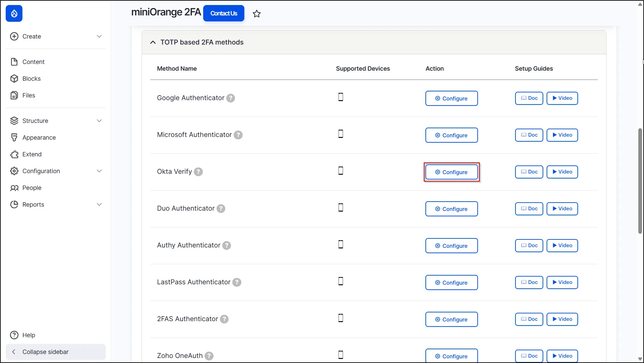Watch Video guide for Zoho OneAuth
The image size is (644, 363).
(562, 356)
